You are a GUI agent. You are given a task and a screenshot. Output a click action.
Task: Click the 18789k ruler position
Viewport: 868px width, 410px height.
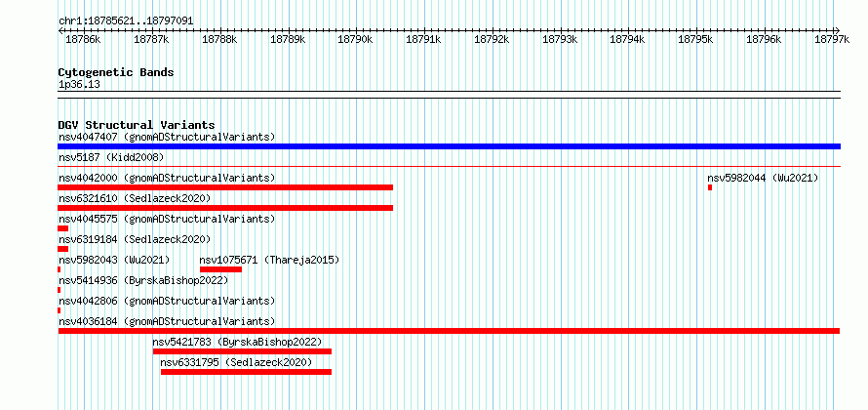(x=288, y=39)
